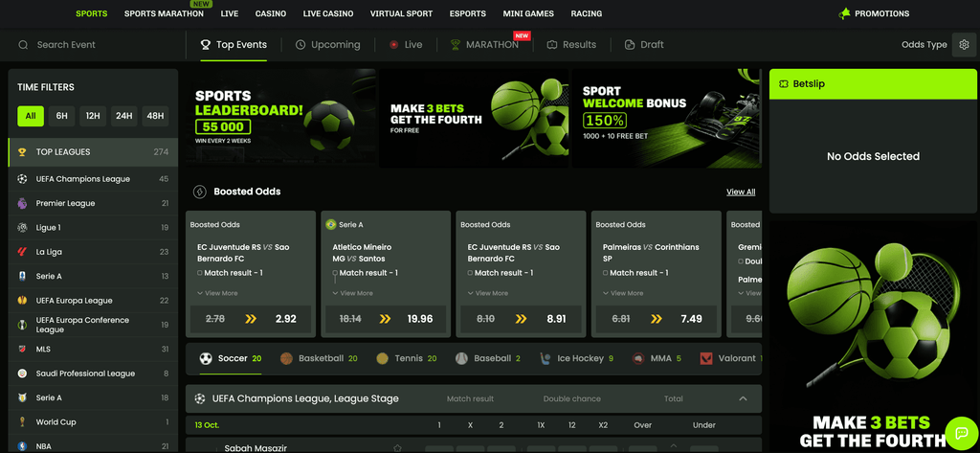The width and height of the screenshot is (980, 453).
Task: Click the Boosted Odds lightning icon
Action: (x=199, y=192)
